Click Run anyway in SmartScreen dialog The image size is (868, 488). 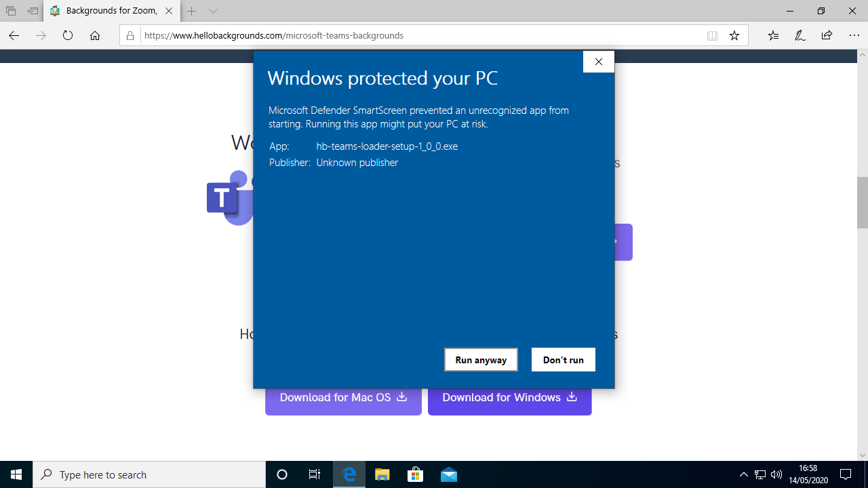481,360
